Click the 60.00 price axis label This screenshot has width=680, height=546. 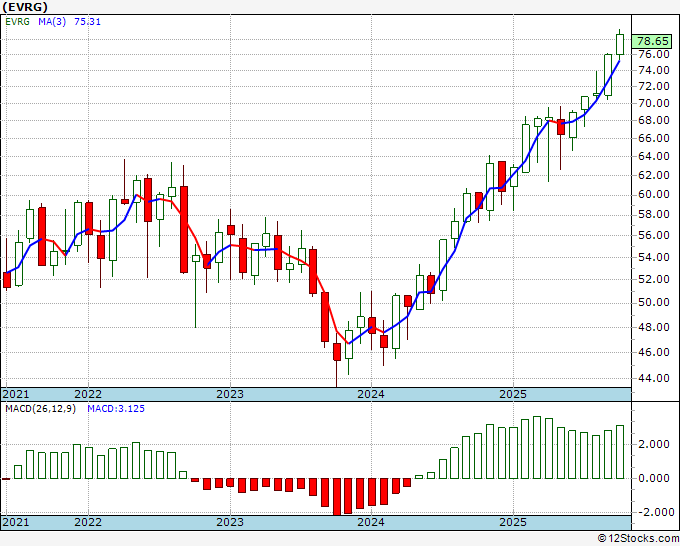click(654, 194)
